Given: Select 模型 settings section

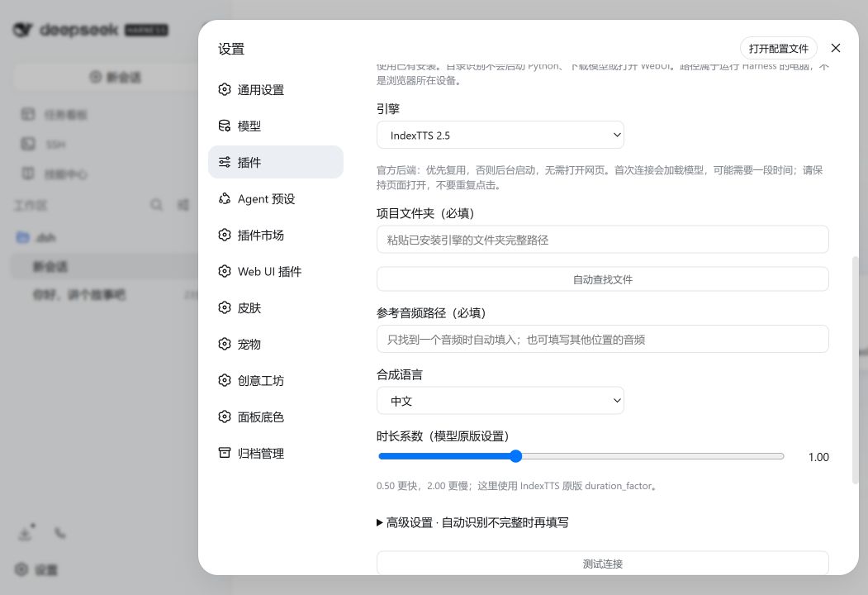Looking at the screenshot, I should (x=276, y=126).
